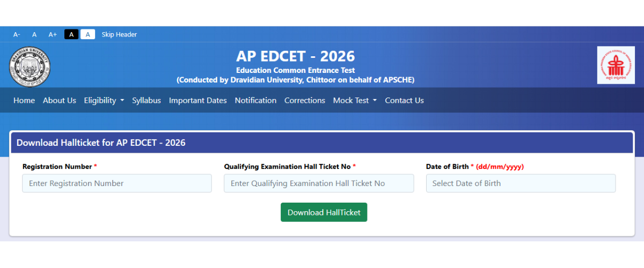Image resolution: width=644 pixels, height=268 pixels.
Task: Go to Important Dates
Action: [198, 100]
